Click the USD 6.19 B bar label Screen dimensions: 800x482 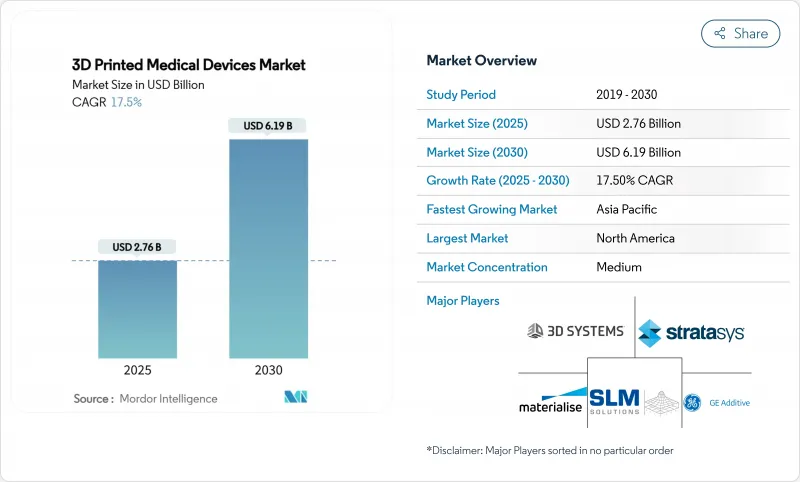[269, 126]
